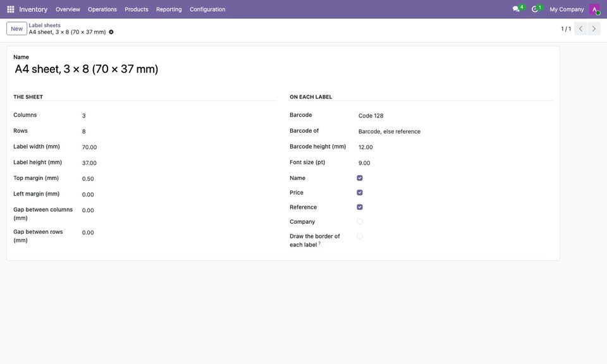Uncheck the Name checkbox
Viewport: 607px width, 364px height.
(360, 178)
